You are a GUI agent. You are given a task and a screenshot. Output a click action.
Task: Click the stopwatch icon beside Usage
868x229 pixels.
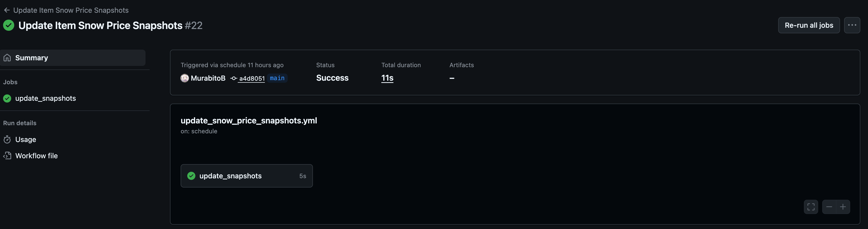pyautogui.click(x=7, y=139)
